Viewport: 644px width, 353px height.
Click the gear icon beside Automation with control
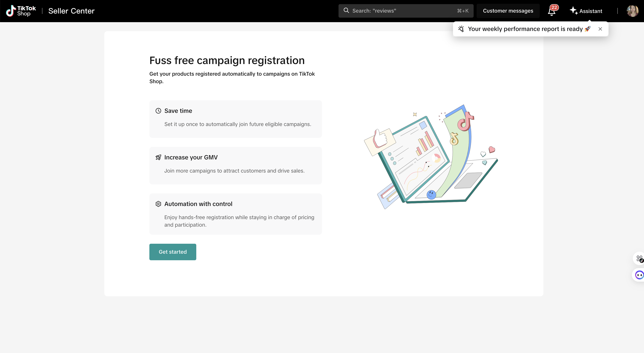click(158, 204)
